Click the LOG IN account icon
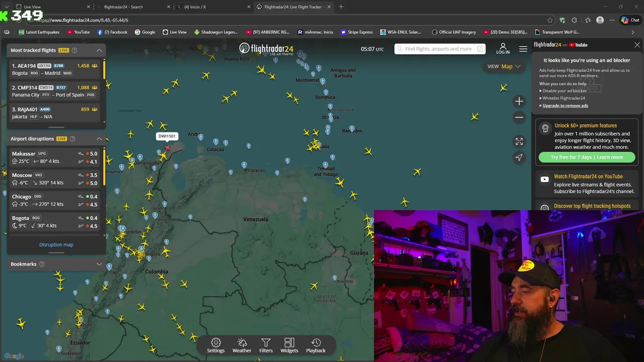 pyautogui.click(x=503, y=49)
